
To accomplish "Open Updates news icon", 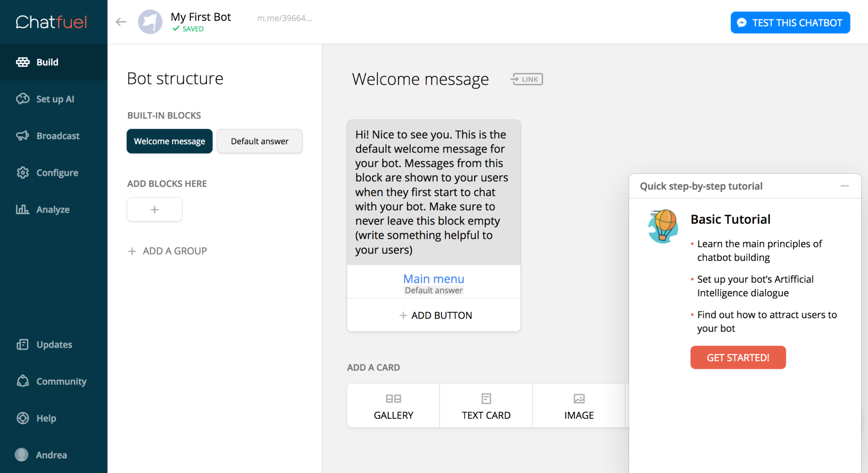I will click(23, 344).
